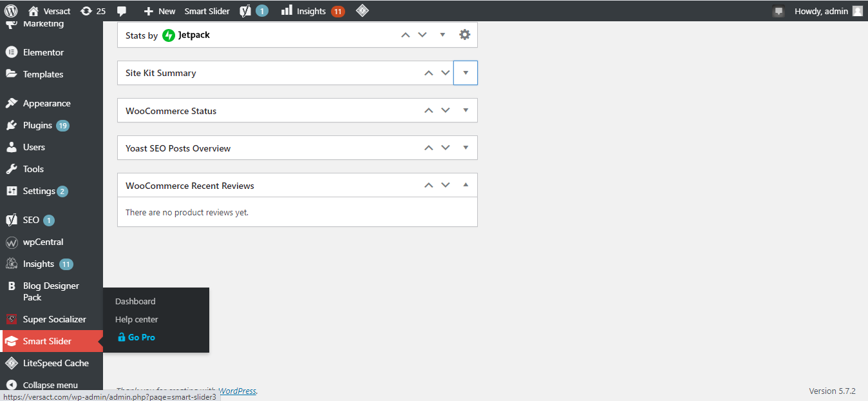Viewport: 868px width, 401px height.
Task: Click the Settings sliders icon
Action: click(11, 191)
